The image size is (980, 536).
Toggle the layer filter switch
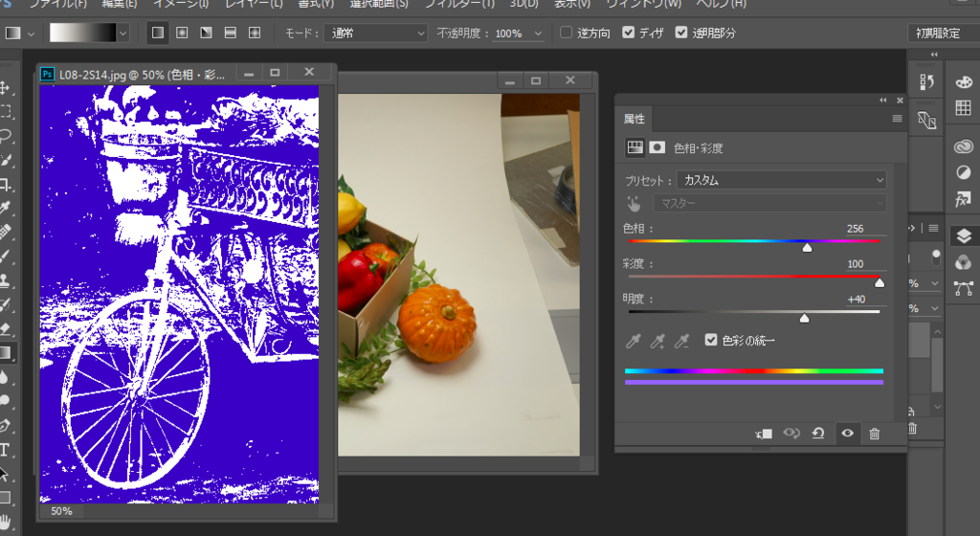pos(936,257)
